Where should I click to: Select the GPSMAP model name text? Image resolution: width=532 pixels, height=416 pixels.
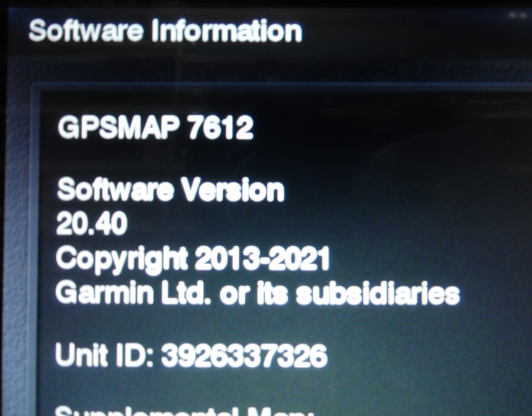point(119,128)
